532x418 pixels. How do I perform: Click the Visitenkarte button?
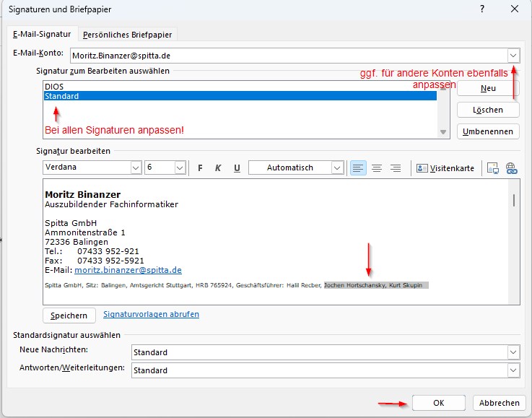(x=446, y=167)
